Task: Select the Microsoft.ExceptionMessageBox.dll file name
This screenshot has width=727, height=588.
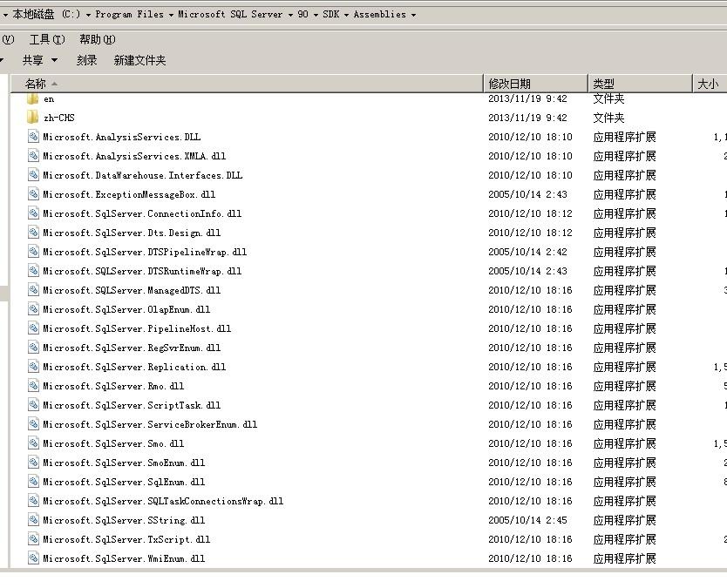Action: (129, 194)
